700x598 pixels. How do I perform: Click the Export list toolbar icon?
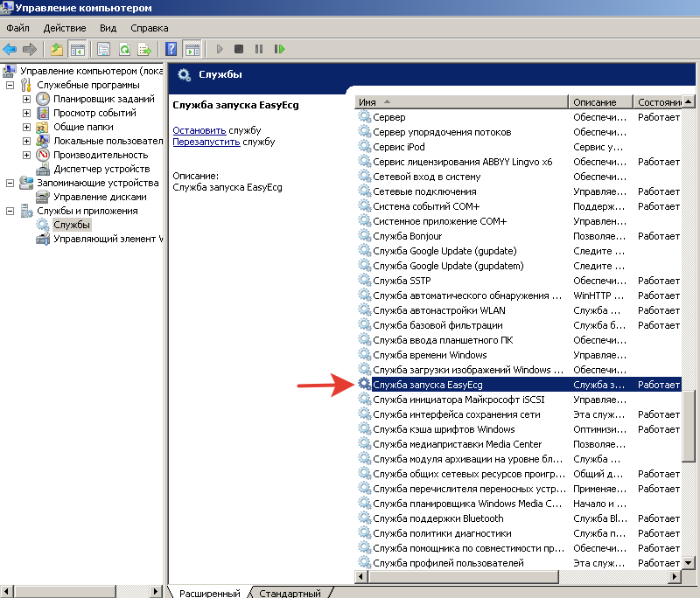144,49
